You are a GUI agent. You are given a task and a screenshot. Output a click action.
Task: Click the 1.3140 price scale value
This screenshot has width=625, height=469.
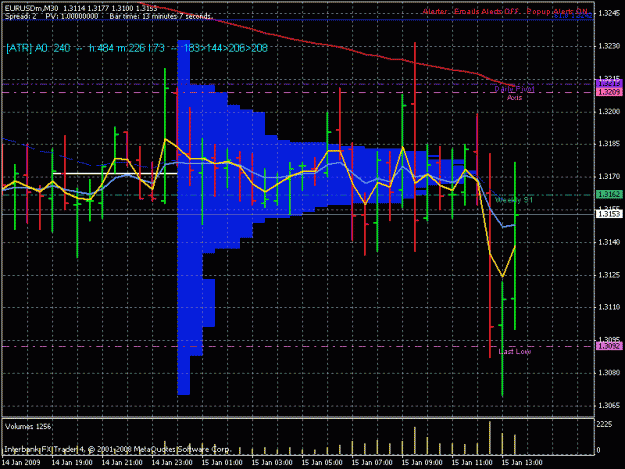coord(609,242)
